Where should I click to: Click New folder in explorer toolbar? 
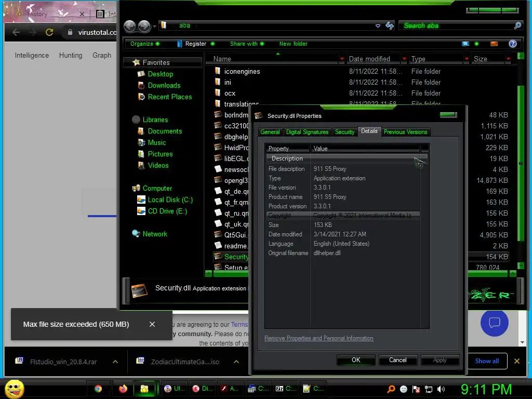click(293, 44)
